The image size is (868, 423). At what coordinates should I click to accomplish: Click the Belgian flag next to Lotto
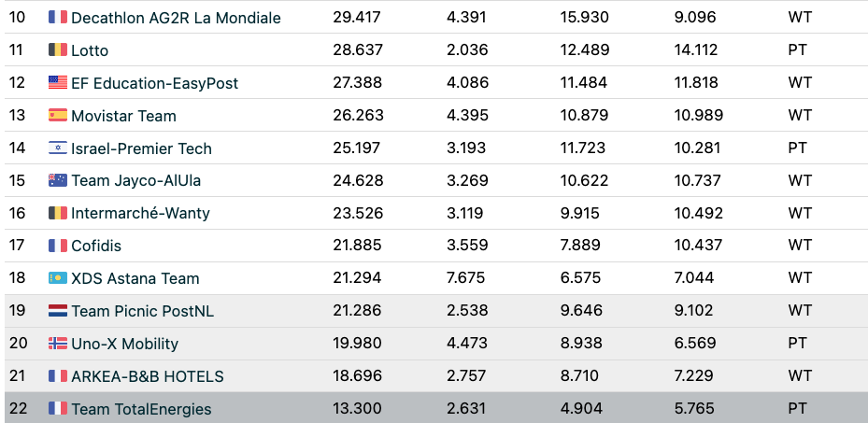[x=58, y=49]
